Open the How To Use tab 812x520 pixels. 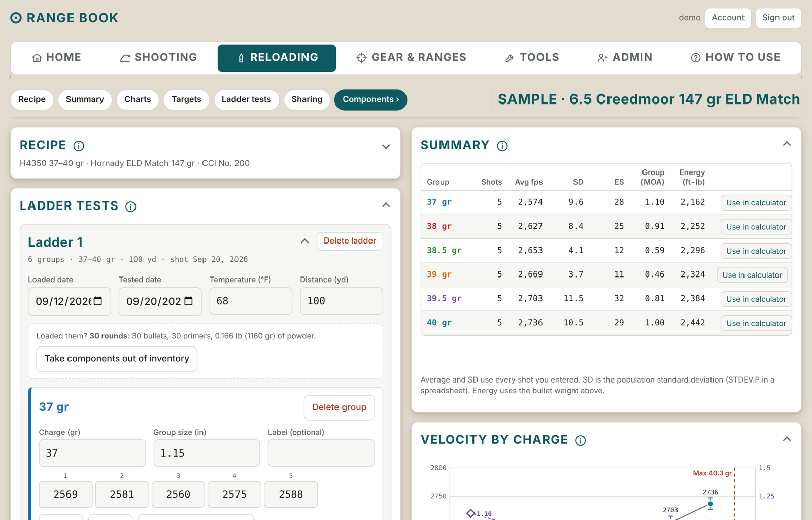pyautogui.click(x=735, y=58)
